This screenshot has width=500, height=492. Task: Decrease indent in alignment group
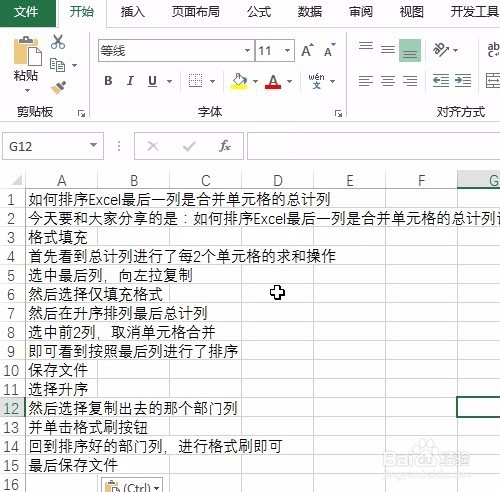click(441, 81)
